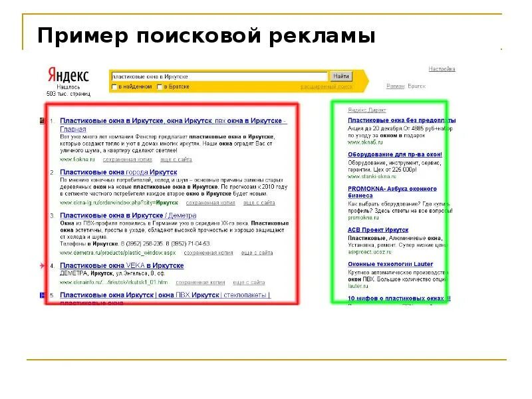
Task: Open 'сохраненная копия' for oknainfo.ru result
Action: 200,282
